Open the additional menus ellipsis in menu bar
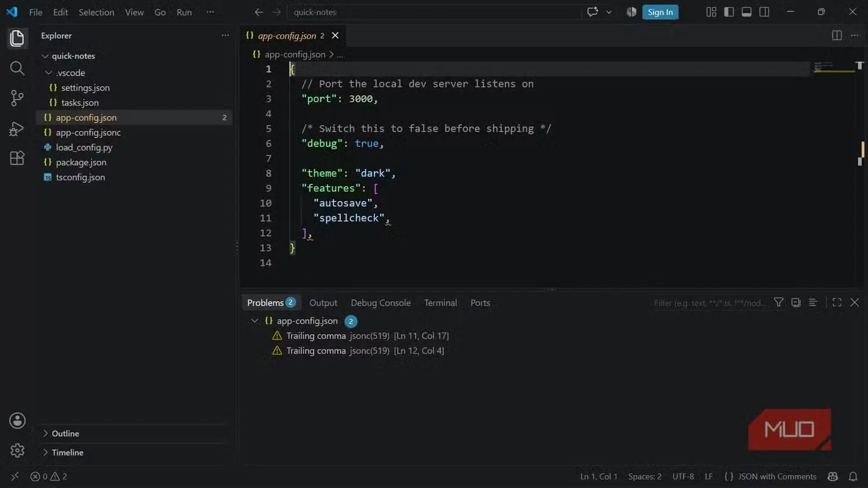 point(210,12)
